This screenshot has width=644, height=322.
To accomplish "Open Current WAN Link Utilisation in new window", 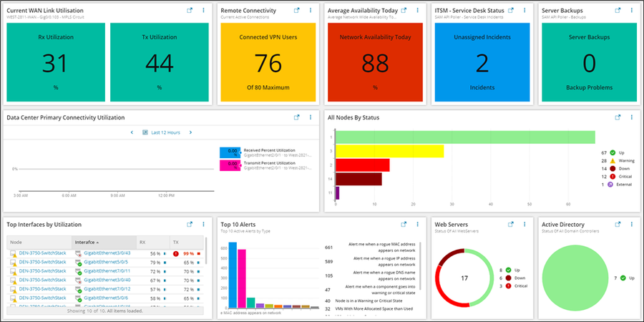I will coord(190,10).
